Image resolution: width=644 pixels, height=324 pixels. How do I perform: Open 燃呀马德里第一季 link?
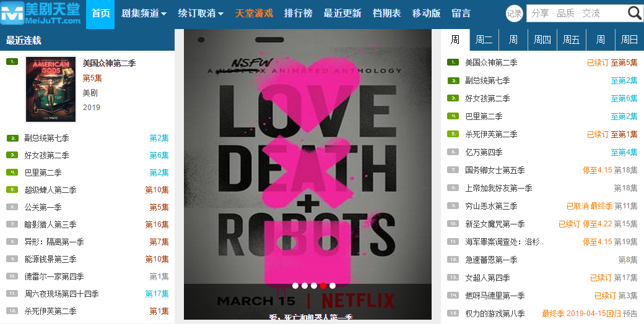(495, 296)
